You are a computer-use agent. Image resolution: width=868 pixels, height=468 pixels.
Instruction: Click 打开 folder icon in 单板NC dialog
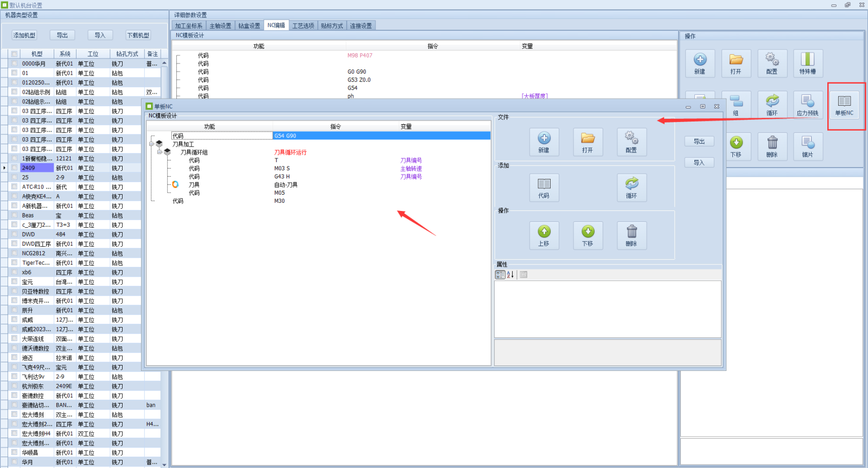click(x=588, y=142)
